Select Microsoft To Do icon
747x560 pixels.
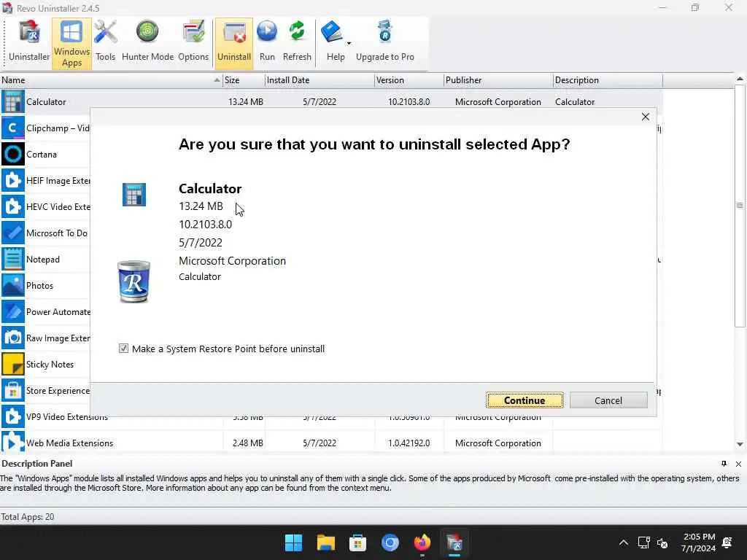(x=13, y=233)
